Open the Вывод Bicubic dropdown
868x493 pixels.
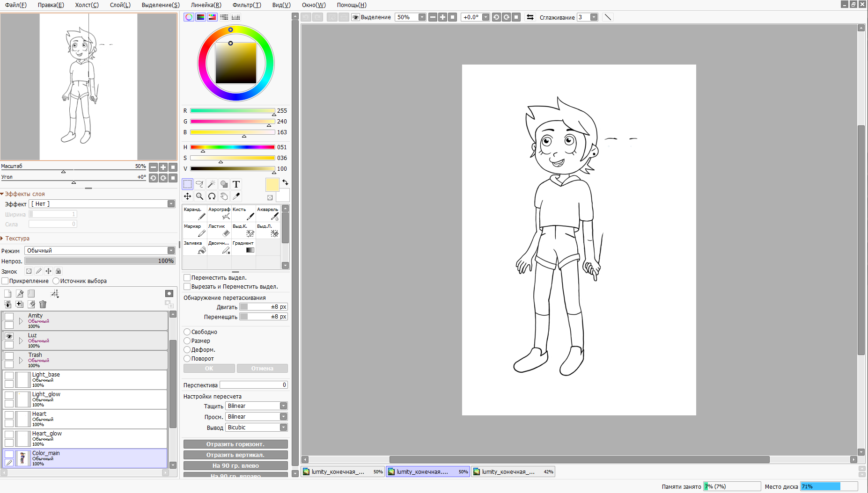(x=257, y=428)
